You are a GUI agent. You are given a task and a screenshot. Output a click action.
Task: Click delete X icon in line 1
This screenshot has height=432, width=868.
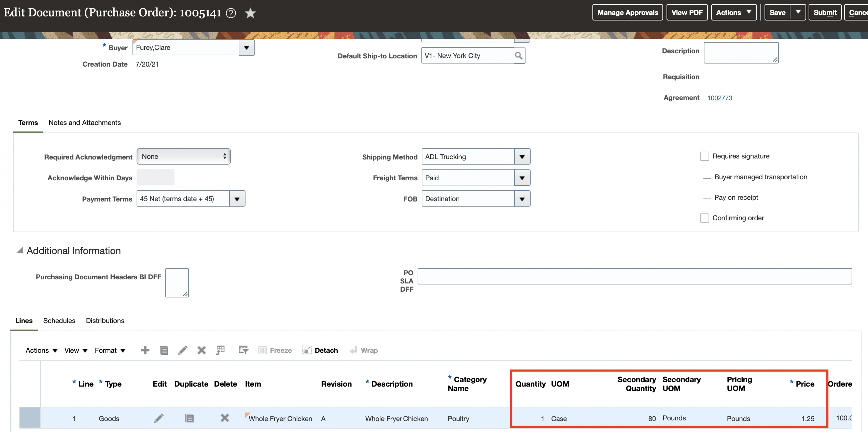[x=224, y=418]
